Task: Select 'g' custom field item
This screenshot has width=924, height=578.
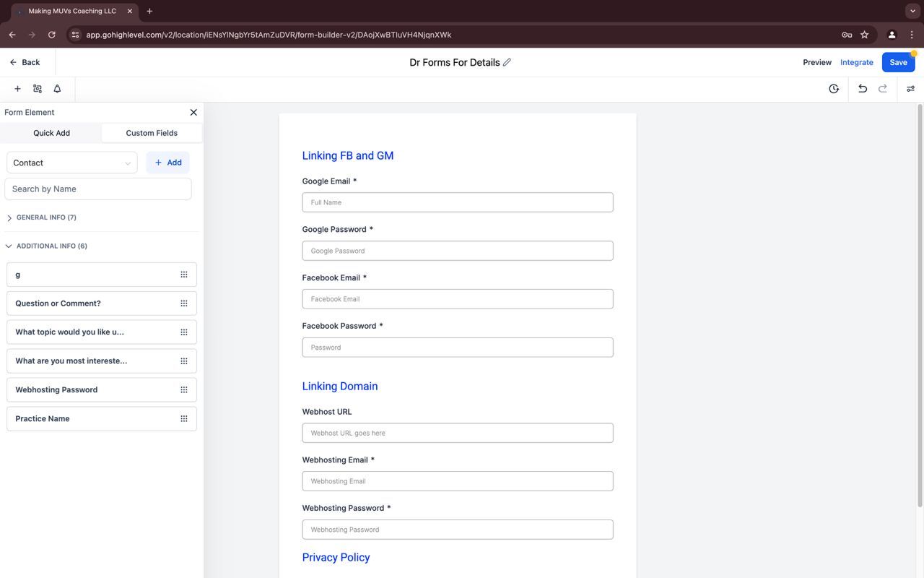Action: [x=102, y=275]
